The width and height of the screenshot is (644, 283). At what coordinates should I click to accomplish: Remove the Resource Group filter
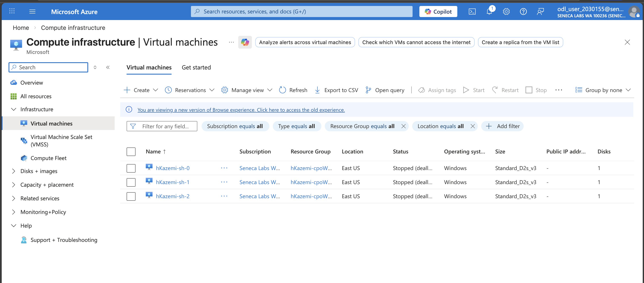pyautogui.click(x=403, y=126)
